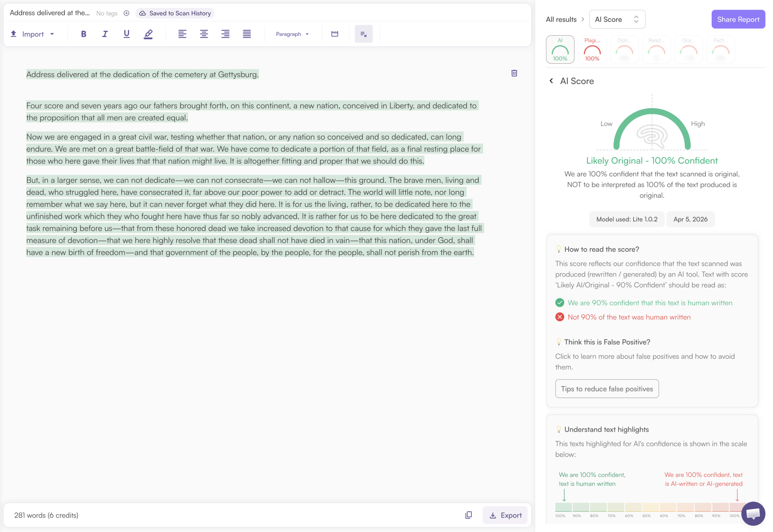Viewport: 773px width, 532px height.
Task: Toggle underline formatting
Action: [126, 34]
